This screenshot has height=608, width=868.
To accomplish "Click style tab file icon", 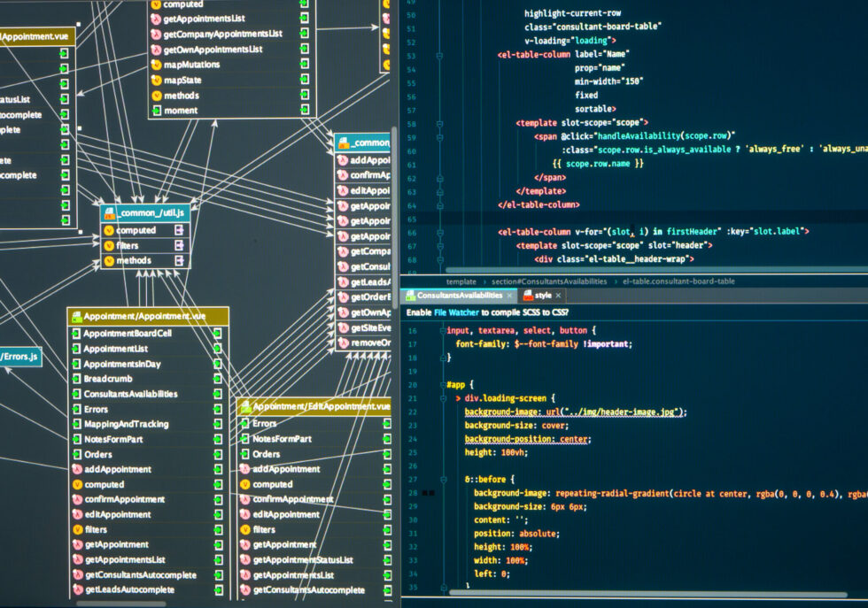I will 528,296.
